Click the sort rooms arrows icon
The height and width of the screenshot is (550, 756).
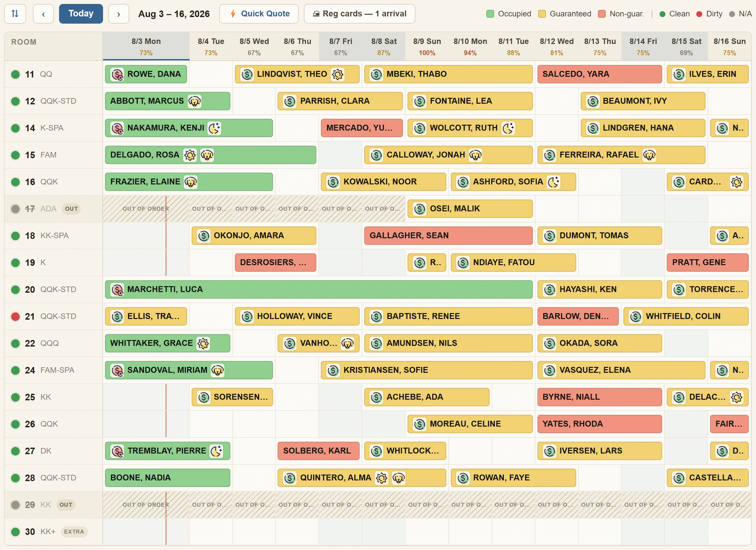(15, 14)
